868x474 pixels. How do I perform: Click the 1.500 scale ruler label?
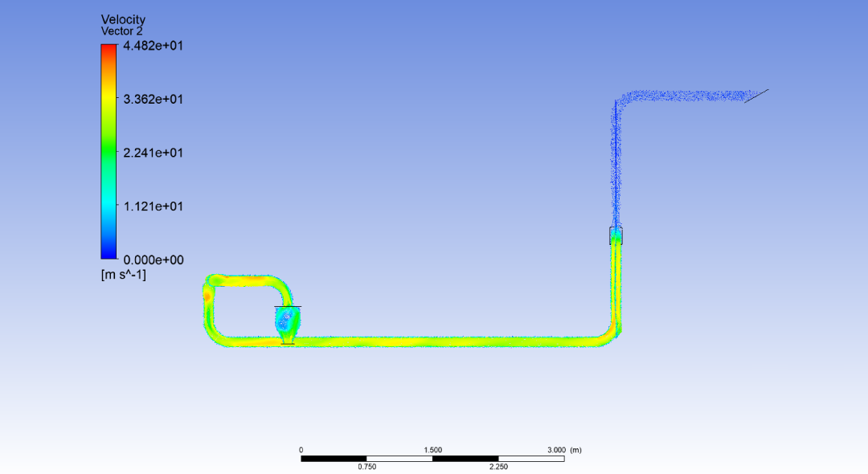(x=433, y=450)
